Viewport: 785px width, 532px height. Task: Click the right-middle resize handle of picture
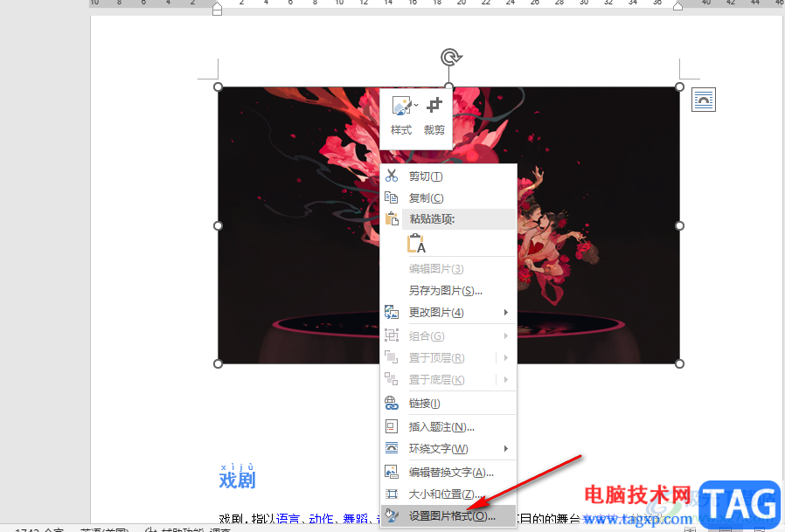(x=679, y=225)
